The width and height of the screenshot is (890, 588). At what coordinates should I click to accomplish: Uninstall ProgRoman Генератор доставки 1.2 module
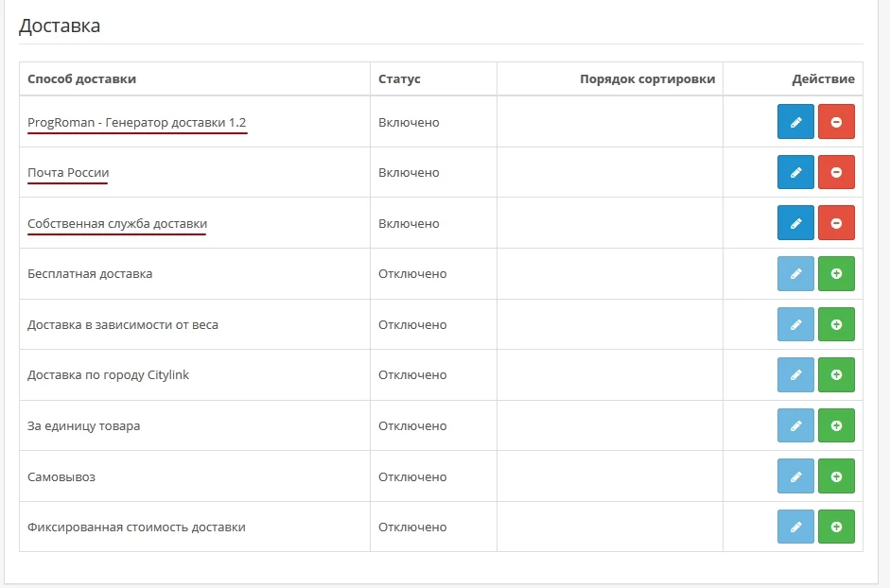(x=836, y=121)
